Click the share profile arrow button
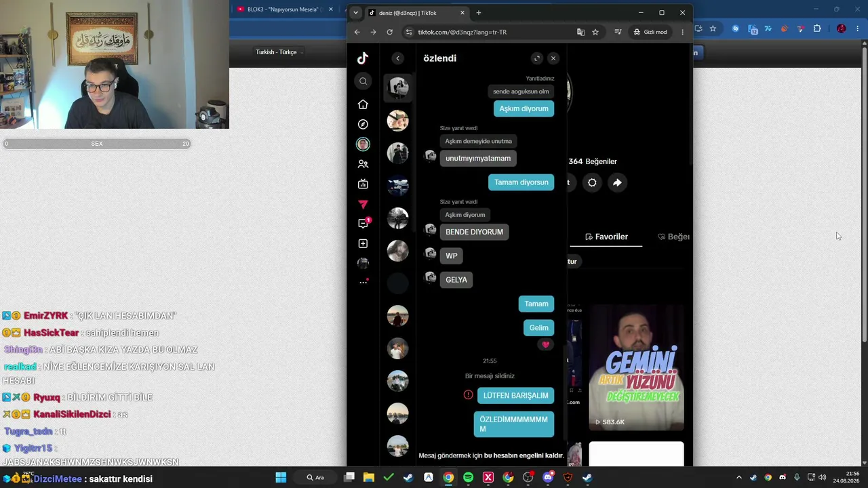Screen dimensions: 868x488 tap(617, 182)
